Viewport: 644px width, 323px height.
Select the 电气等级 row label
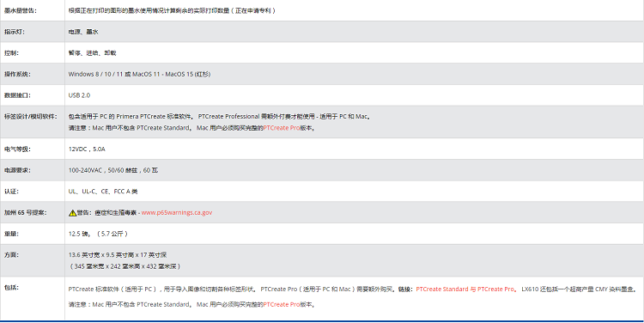pos(18,149)
